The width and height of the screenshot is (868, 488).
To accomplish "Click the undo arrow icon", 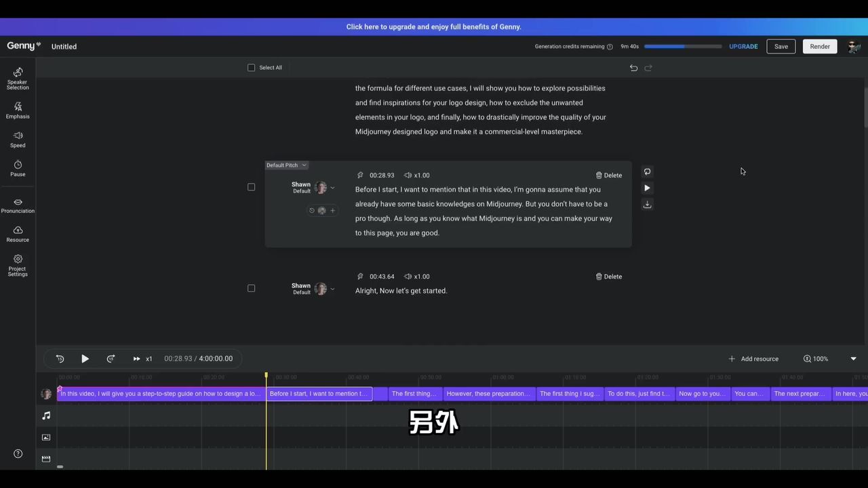I will pos(633,68).
